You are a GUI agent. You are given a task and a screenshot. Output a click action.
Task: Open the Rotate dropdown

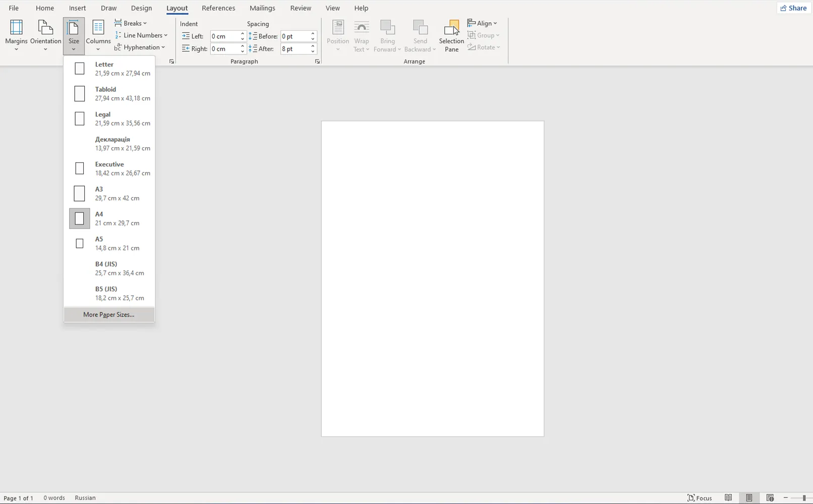484,47
